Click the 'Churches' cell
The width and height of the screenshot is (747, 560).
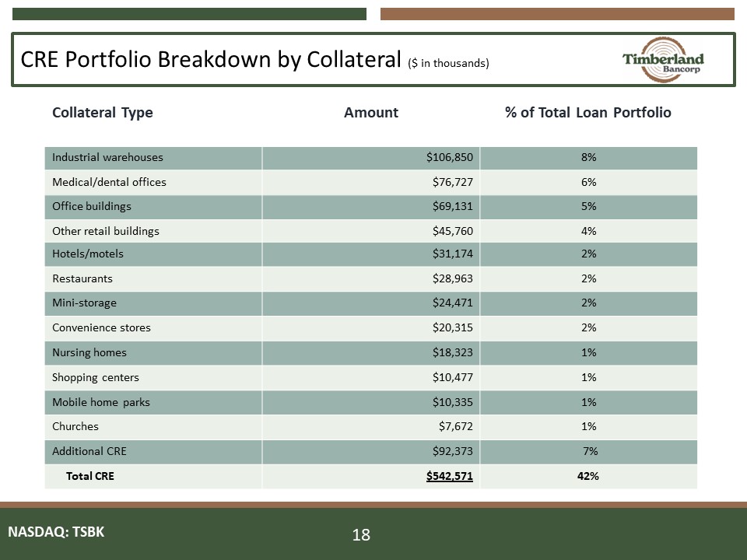pos(75,427)
